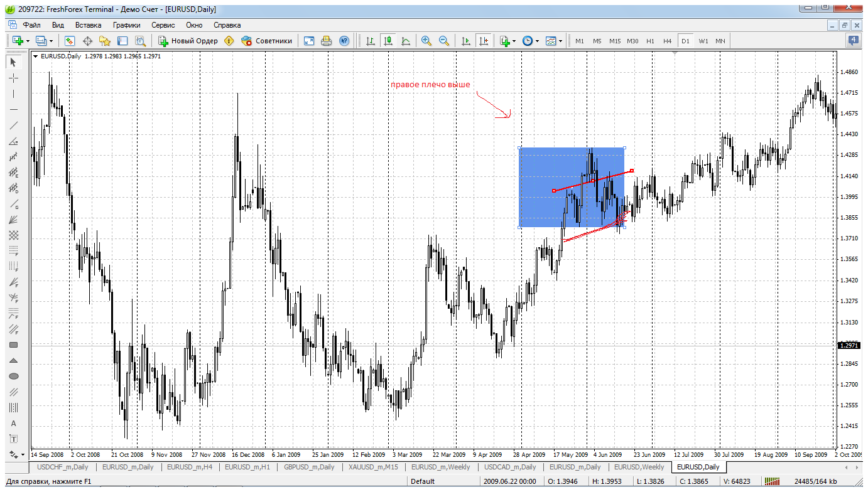Select the Vertical Line drawing tool
The width and height of the screenshot is (868, 492).
click(x=14, y=94)
